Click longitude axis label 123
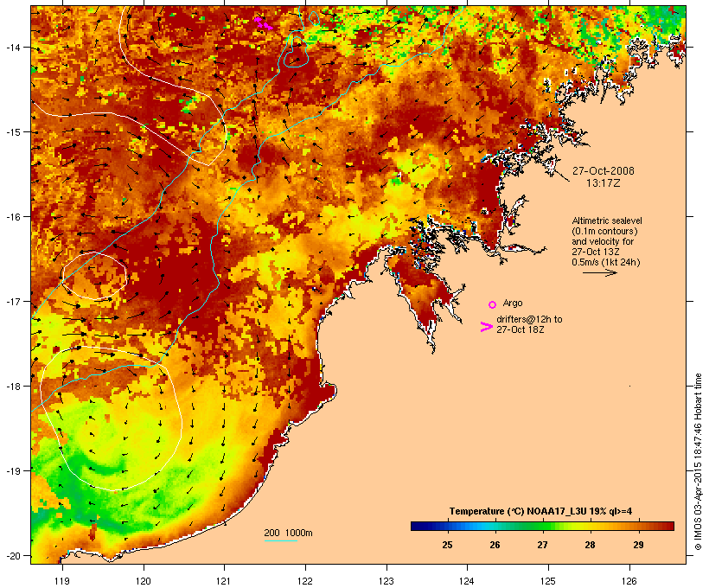Viewport: 709px width, 588px height. [386, 581]
